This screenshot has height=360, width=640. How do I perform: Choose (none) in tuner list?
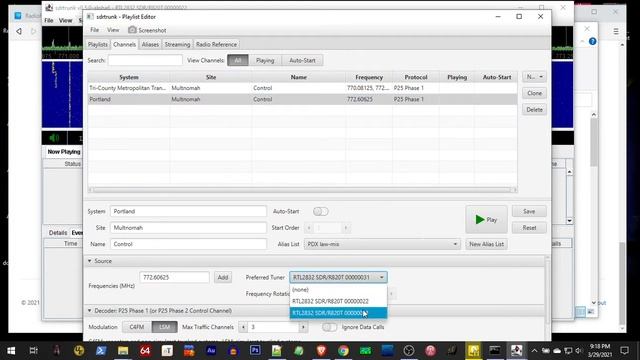tap(338, 289)
